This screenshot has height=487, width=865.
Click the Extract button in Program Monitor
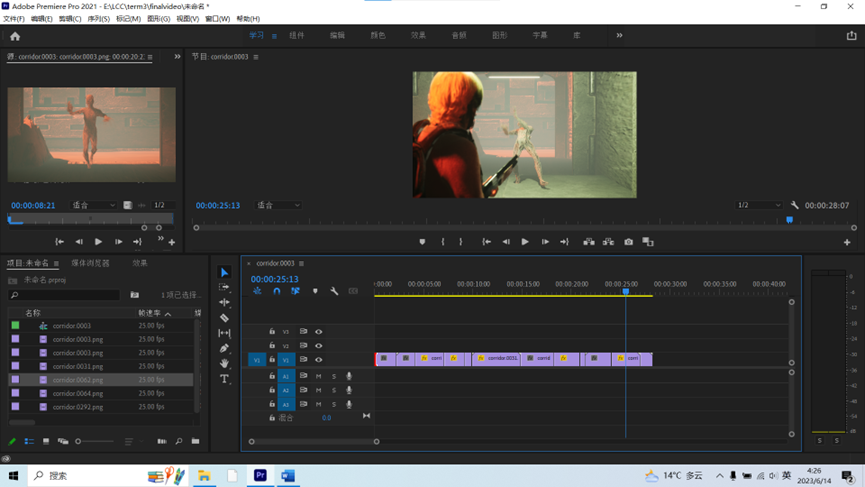608,242
